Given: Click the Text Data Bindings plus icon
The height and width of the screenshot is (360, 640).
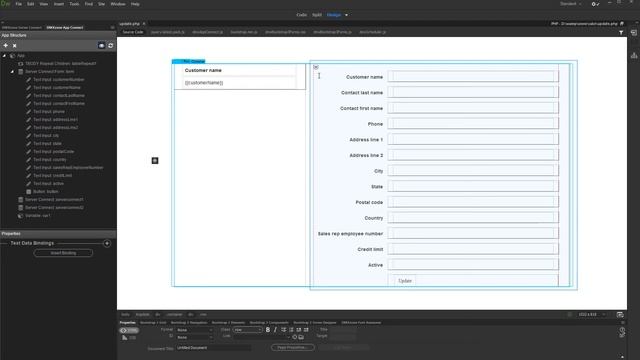Looking at the screenshot, I should tap(107, 243).
